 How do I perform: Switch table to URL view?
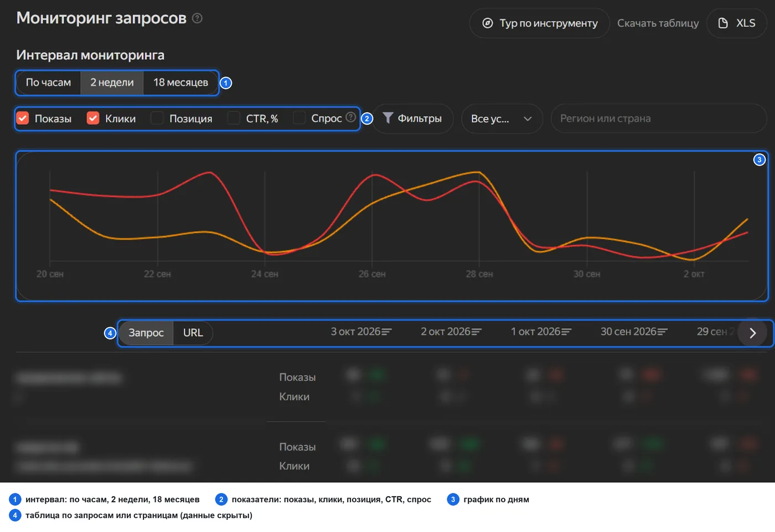point(193,333)
